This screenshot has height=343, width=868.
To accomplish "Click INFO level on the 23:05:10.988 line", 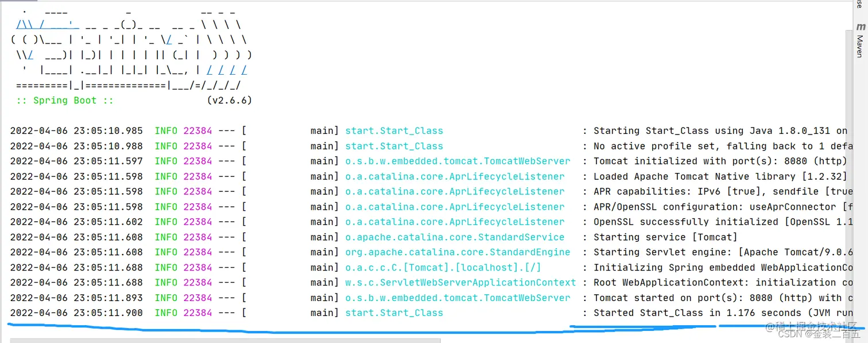I will click(166, 146).
